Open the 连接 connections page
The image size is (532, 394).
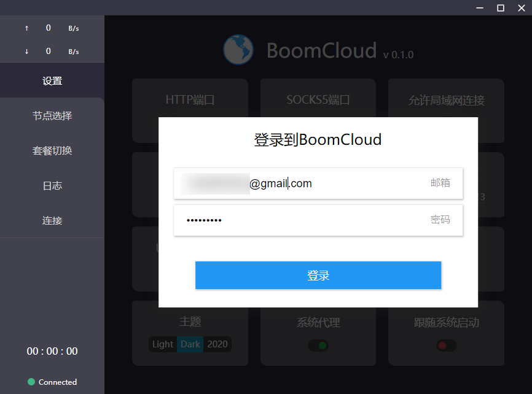click(x=52, y=220)
